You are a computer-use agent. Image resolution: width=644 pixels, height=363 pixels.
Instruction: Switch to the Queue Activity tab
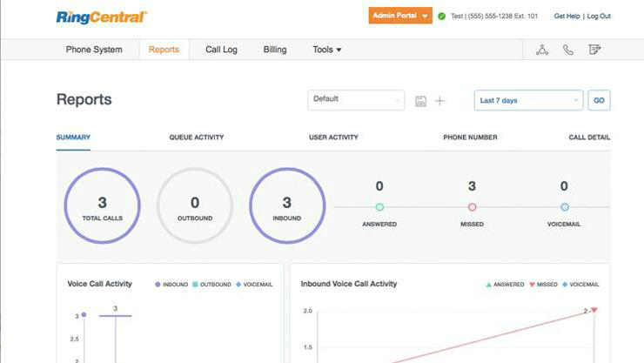point(196,138)
